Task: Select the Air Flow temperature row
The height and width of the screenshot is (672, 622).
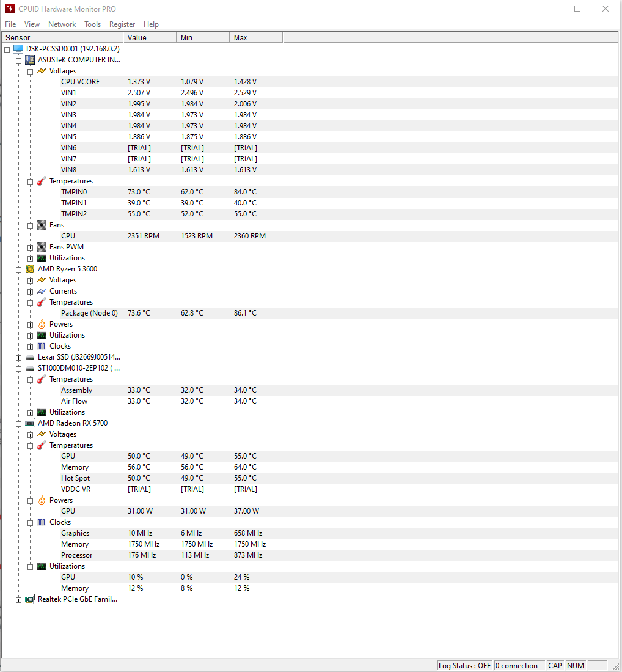Action: coord(339,401)
